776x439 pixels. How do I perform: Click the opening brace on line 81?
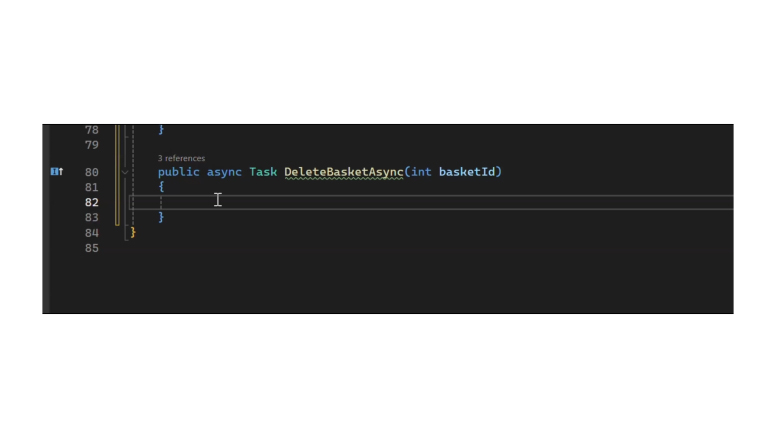click(x=161, y=187)
